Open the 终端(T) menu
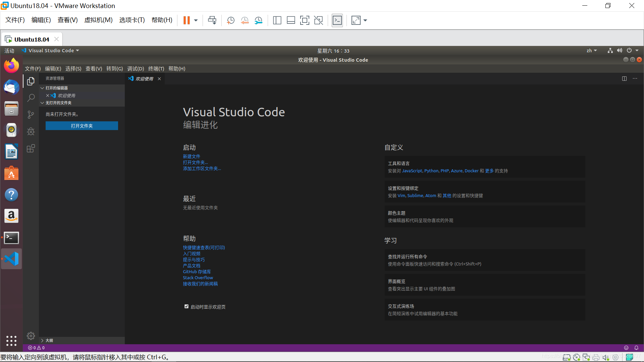Screen dimensions: 644x362 click(x=156, y=69)
